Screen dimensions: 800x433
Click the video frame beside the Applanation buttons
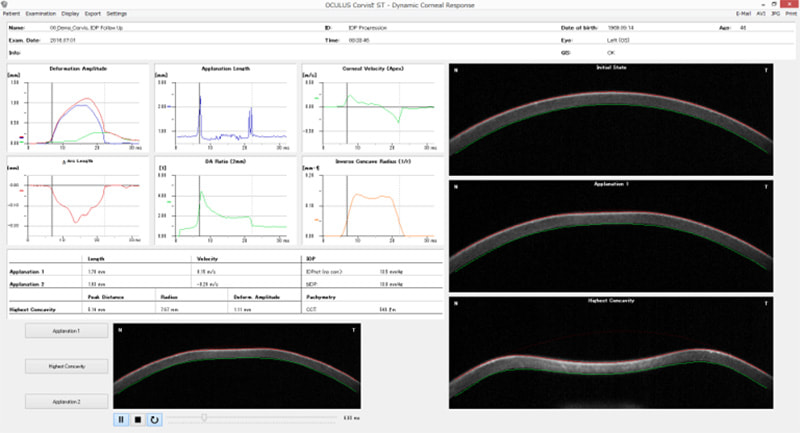click(237, 366)
